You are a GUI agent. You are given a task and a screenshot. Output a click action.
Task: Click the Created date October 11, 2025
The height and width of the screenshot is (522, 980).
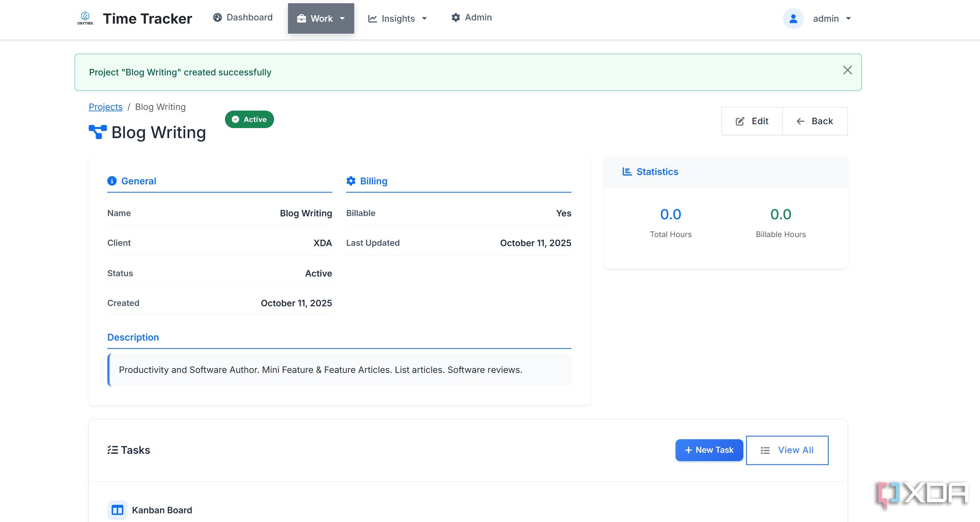[296, 303]
